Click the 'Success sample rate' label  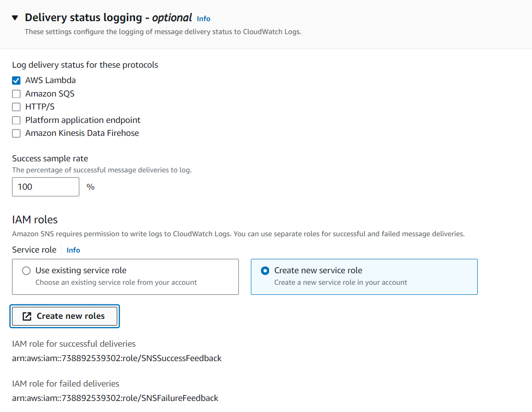point(50,158)
